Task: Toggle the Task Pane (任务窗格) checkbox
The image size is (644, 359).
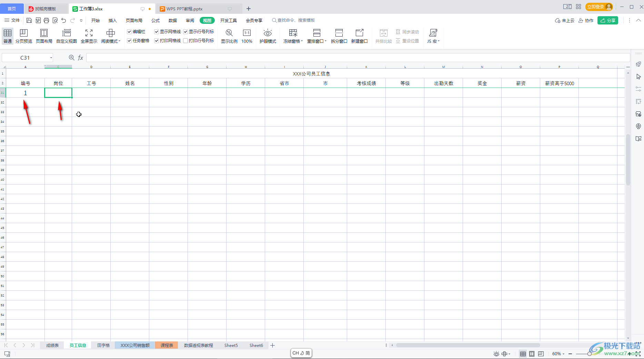Action: [x=129, y=41]
